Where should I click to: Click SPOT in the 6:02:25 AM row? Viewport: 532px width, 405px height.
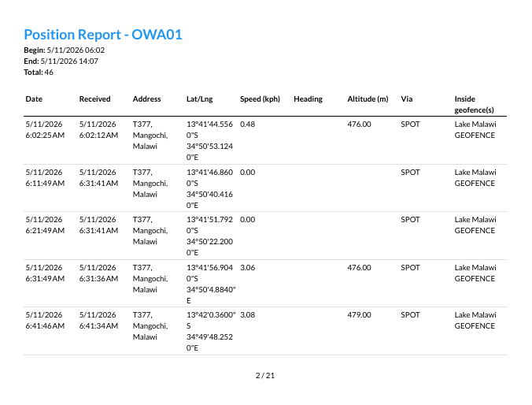[x=410, y=124]
